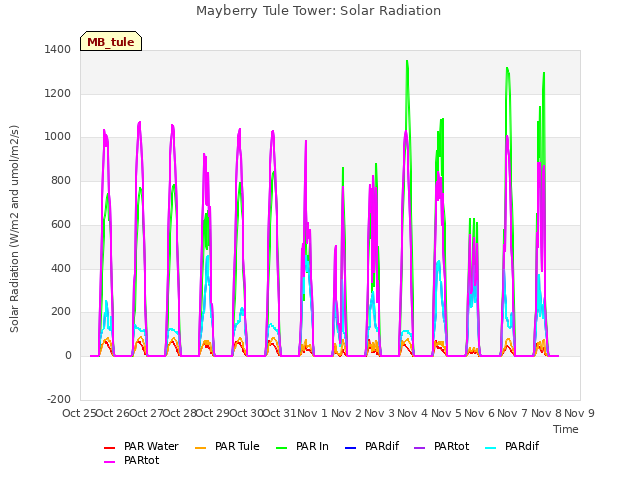Click the Nov 7 x-axis date label

point(513,413)
